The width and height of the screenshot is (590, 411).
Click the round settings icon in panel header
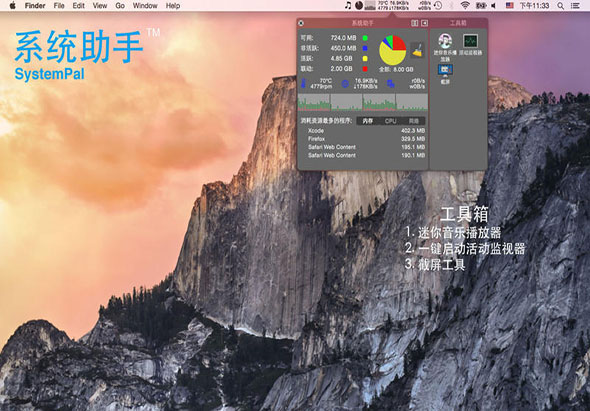tap(301, 23)
